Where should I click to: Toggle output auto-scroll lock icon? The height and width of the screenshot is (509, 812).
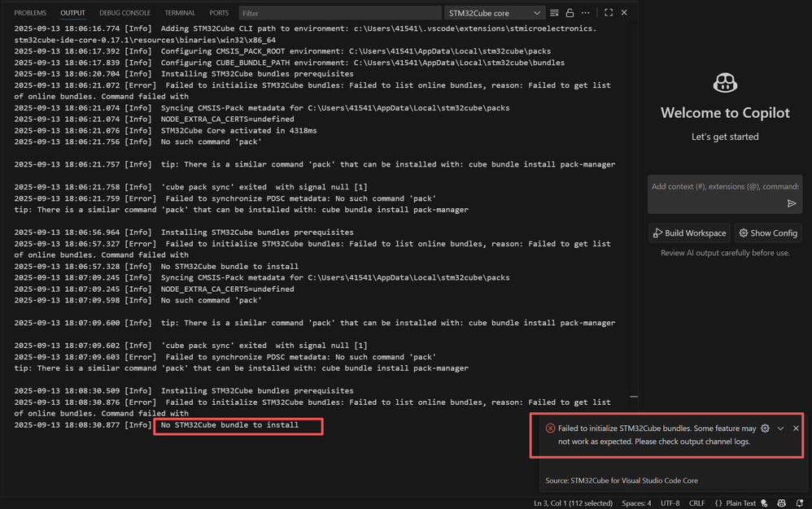coord(570,13)
